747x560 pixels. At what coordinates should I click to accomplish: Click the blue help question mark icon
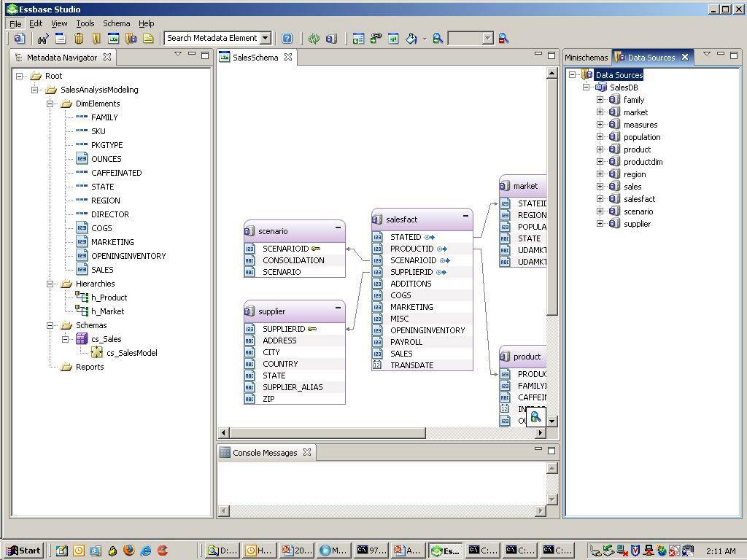click(x=287, y=39)
